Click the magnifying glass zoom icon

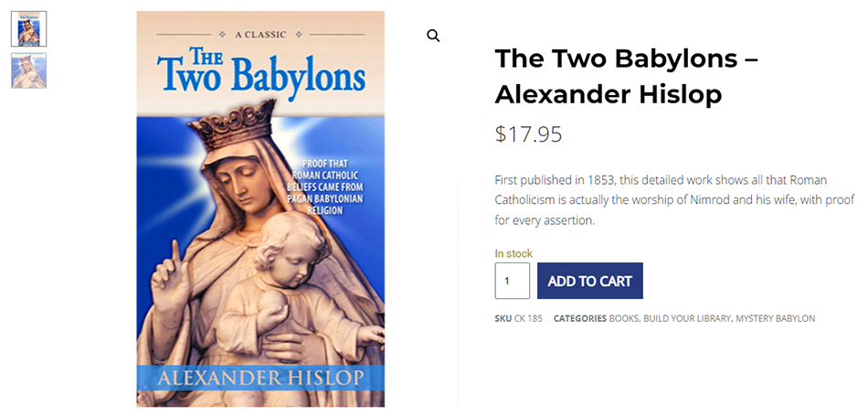433,36
